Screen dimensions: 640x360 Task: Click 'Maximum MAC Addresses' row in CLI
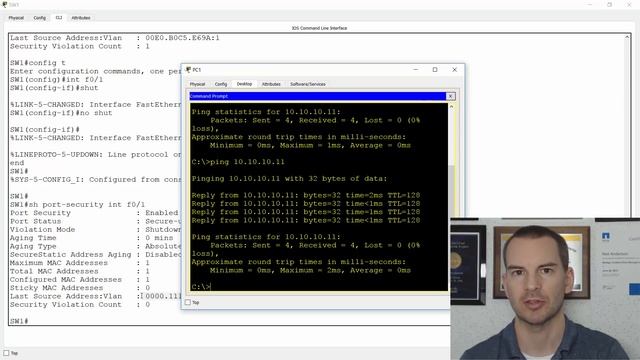(80, 263)
